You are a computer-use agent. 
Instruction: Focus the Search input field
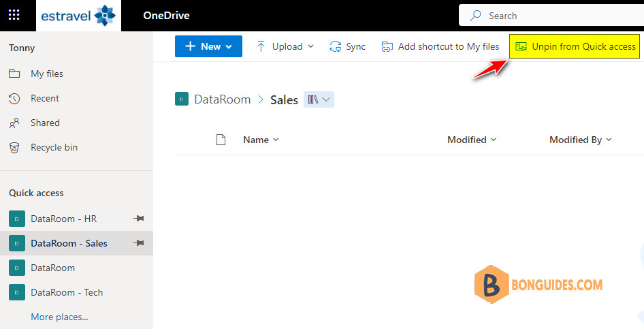551,16
